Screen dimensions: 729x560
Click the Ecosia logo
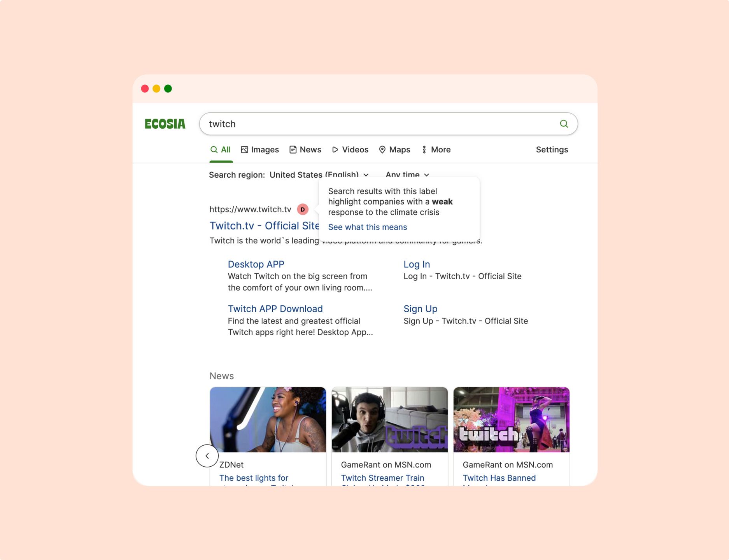pos(165,124)
